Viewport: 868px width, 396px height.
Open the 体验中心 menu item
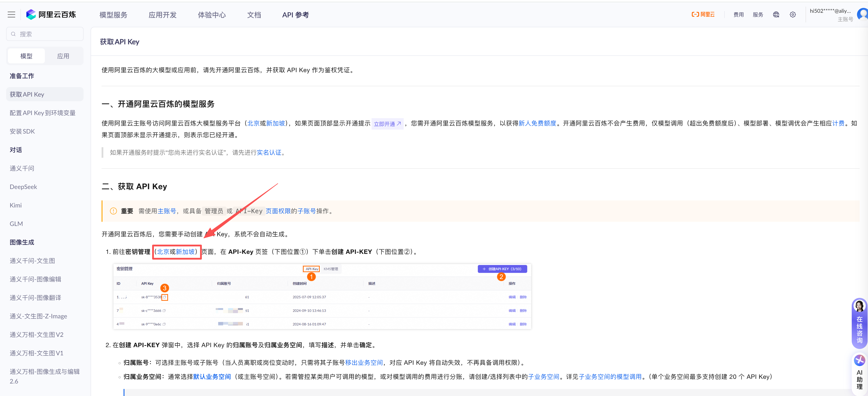[212, 15]
